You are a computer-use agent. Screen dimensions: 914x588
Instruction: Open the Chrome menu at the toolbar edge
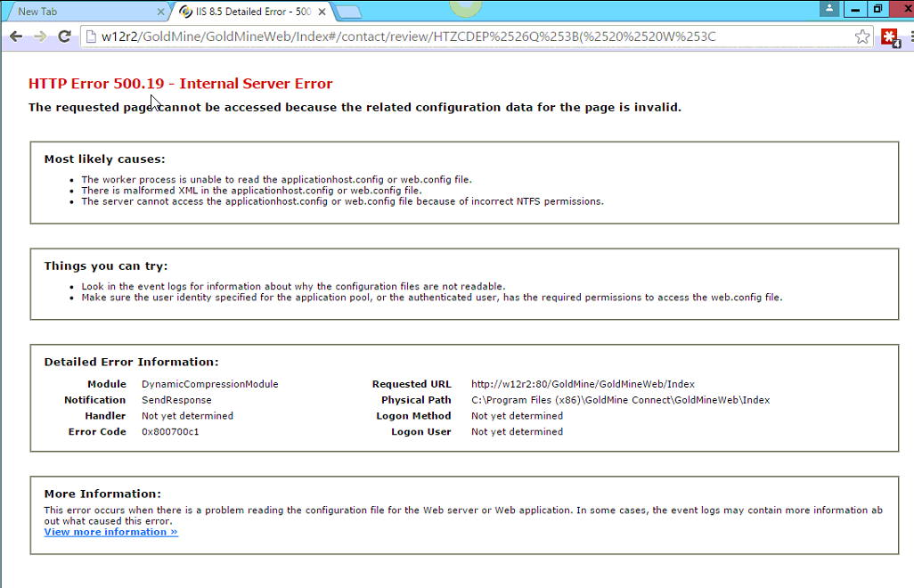click(910, 37)
